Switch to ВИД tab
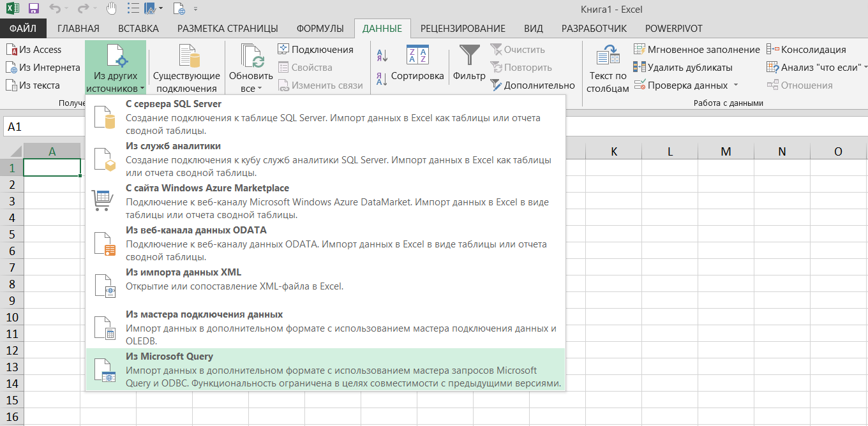This screenshot has width=868, height=426. coord(534,28)
